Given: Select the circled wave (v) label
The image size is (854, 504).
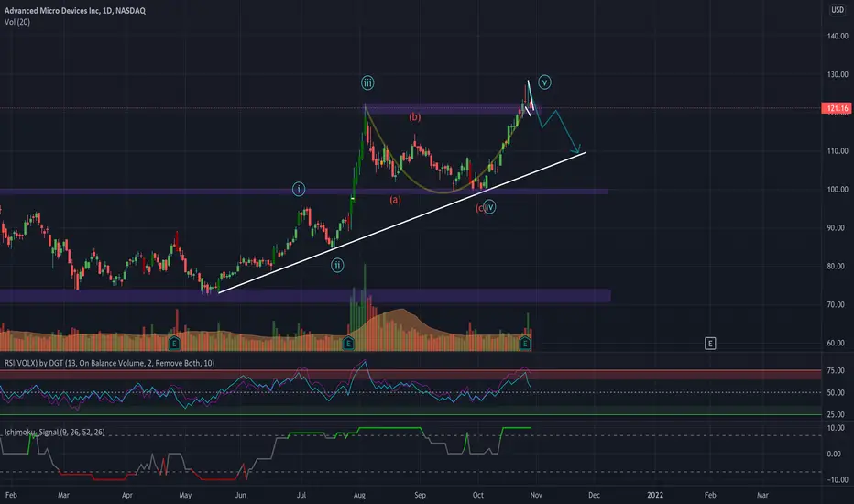Looking at the screenshot, I should coord(544,82).
